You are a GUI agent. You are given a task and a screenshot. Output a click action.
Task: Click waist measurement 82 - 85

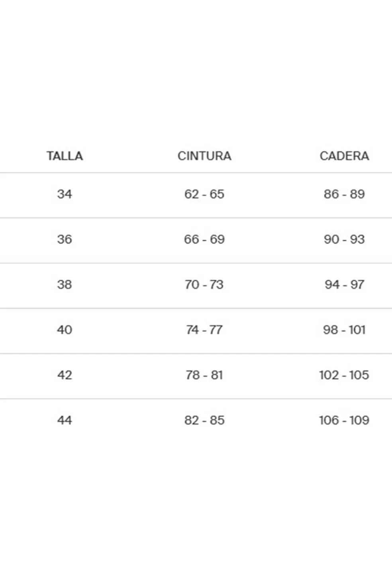204,420
